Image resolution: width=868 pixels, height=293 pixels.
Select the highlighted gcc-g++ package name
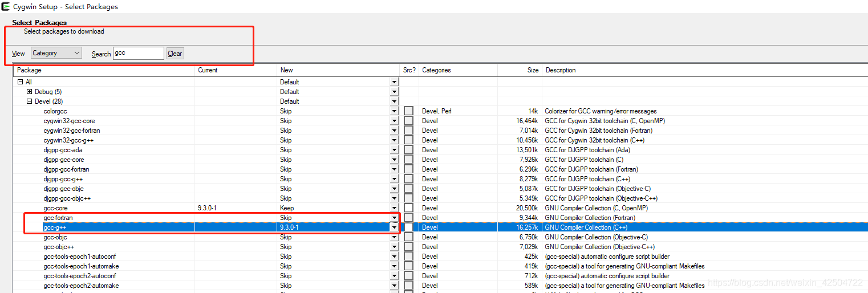tap(55, 227)
